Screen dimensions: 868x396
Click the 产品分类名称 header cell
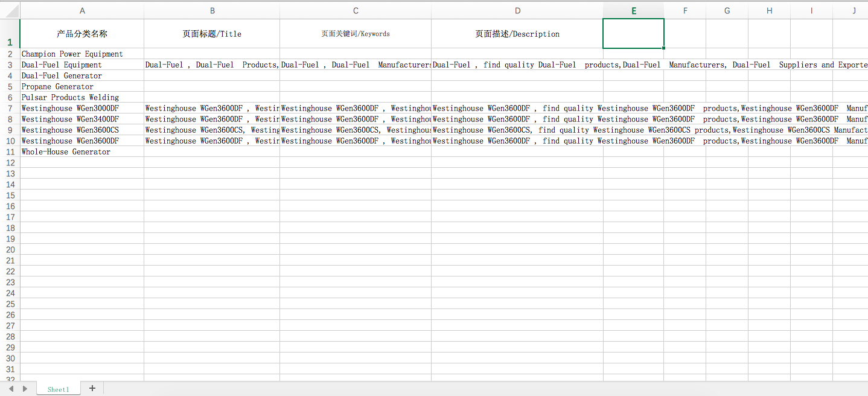coord(82,34)
